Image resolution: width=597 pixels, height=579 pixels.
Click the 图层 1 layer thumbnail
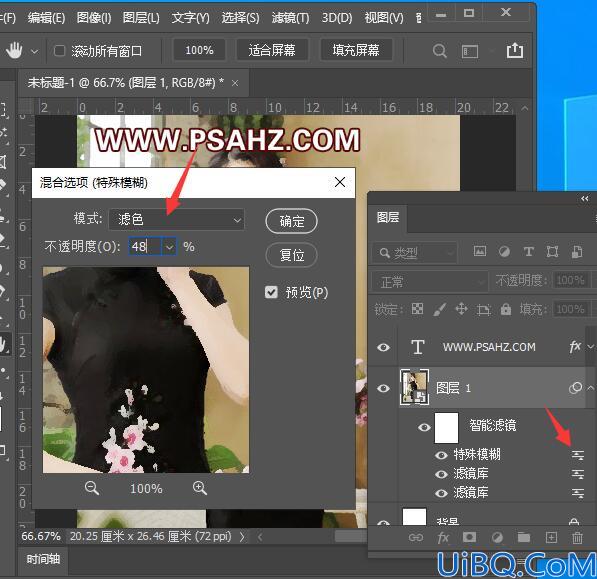(x=414, y=387)
